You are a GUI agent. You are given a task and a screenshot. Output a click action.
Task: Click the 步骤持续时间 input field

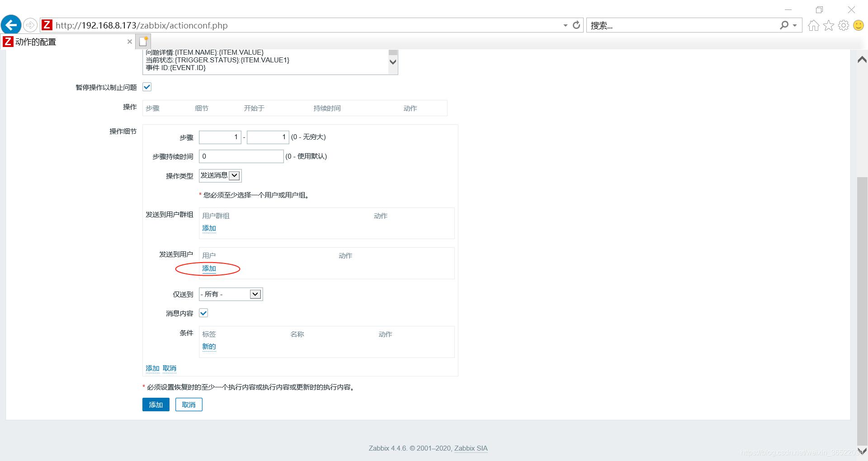(x=241, y=156)
